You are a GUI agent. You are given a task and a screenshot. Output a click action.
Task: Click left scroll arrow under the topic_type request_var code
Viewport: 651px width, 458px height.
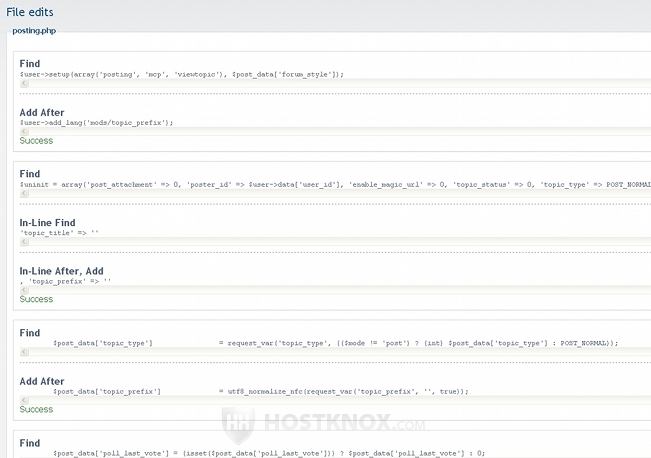(24, 353)
